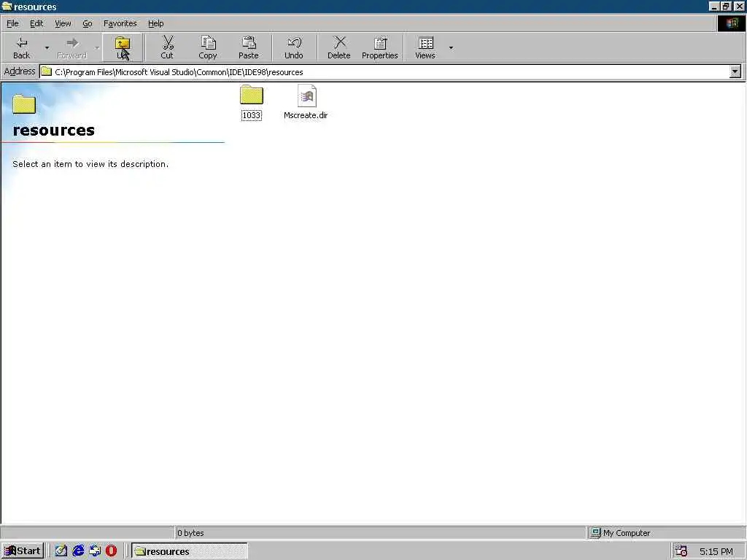Click the address bar path field
The image size is (747, 560).
click(x=384, y=72)
